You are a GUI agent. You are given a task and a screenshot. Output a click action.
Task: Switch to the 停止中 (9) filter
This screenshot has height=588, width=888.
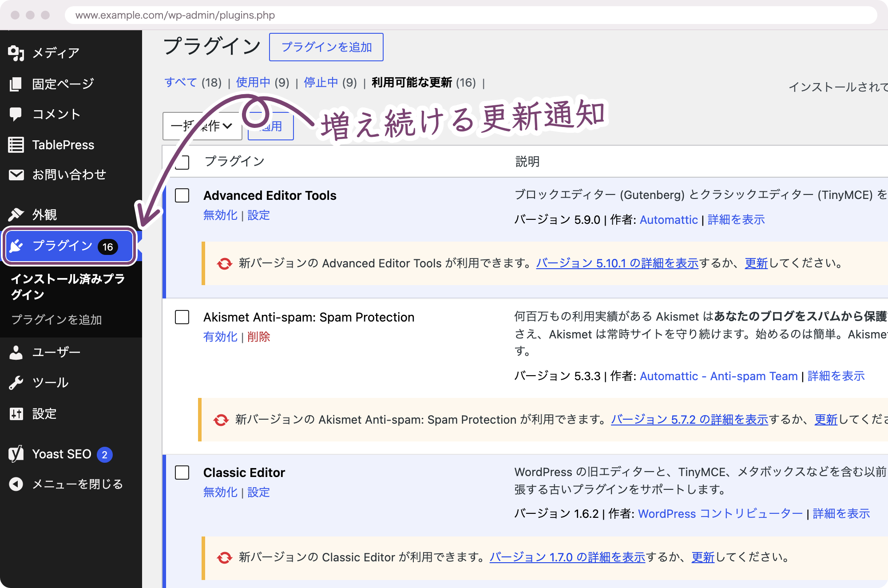[x=330, y=83]
